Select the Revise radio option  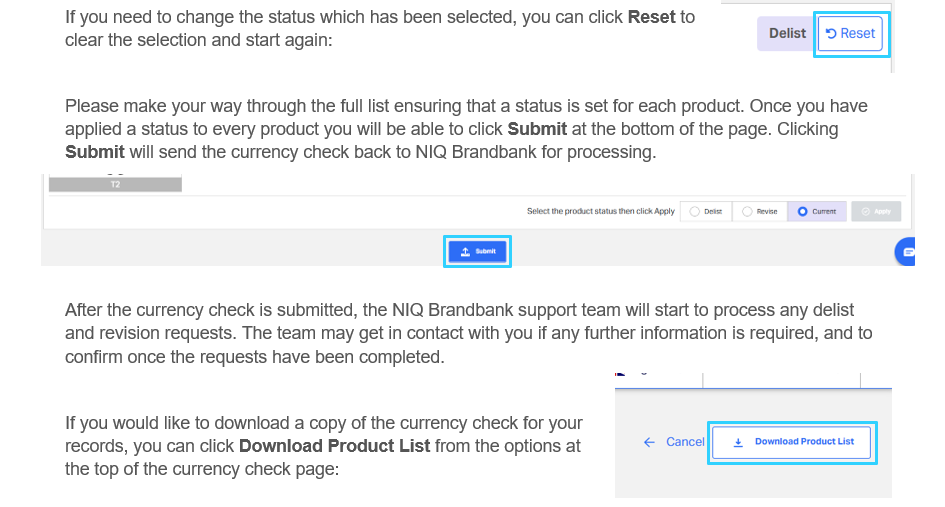(759, 212)
